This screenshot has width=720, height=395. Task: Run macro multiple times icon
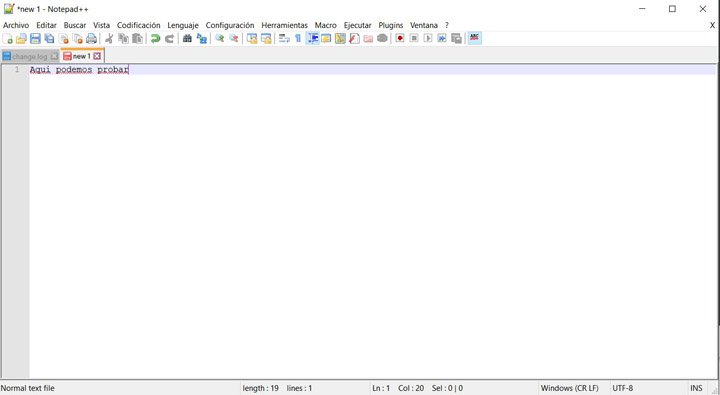coord(442,39)
